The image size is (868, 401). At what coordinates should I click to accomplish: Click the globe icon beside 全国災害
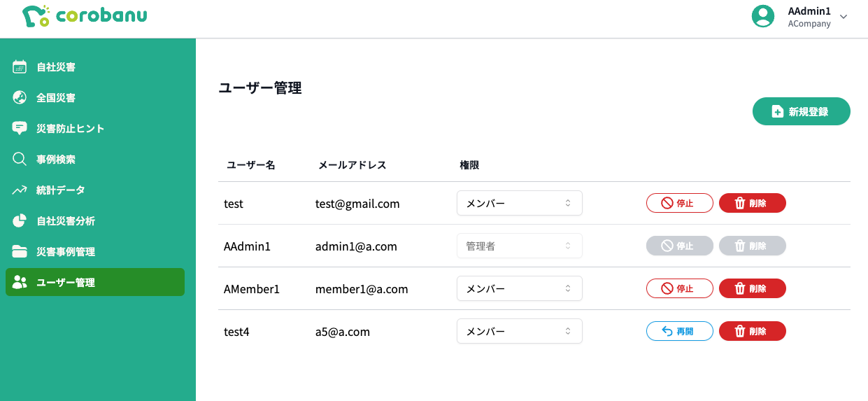(20, 98)
